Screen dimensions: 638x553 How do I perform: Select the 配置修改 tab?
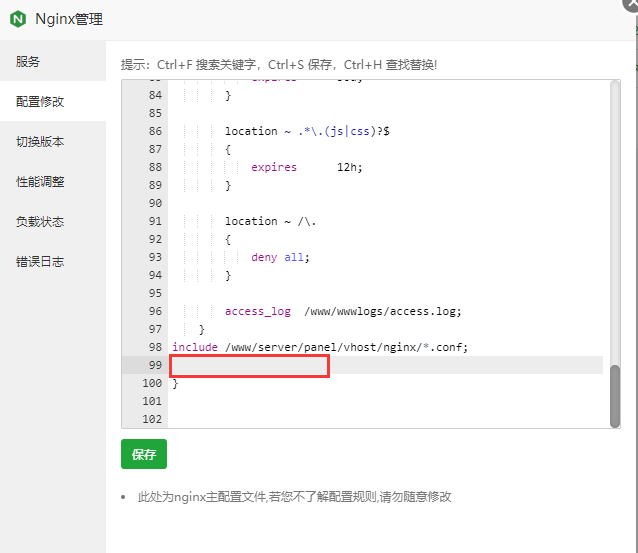(53, 101)
